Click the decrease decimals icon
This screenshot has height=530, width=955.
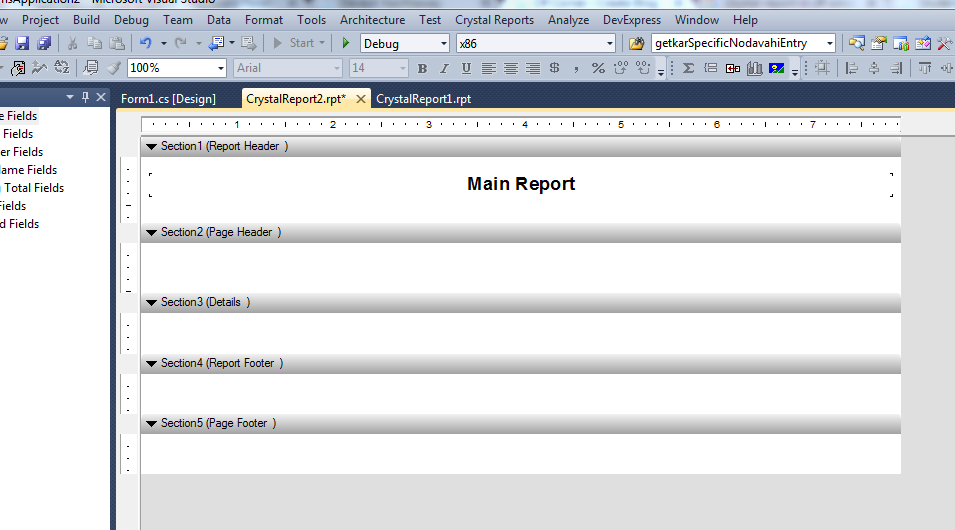coord(643,68)
